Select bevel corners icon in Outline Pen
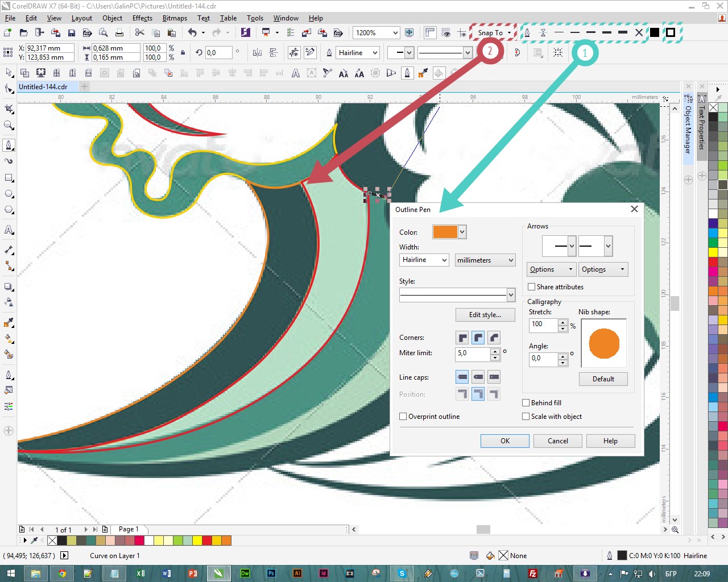This screenshot has height=582, width=728. click(494, 338)
